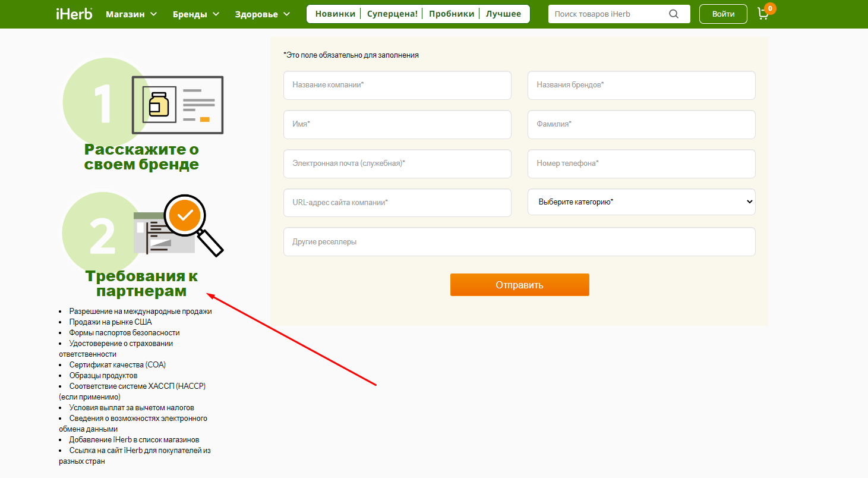Expand the Бренды menu

196,14
